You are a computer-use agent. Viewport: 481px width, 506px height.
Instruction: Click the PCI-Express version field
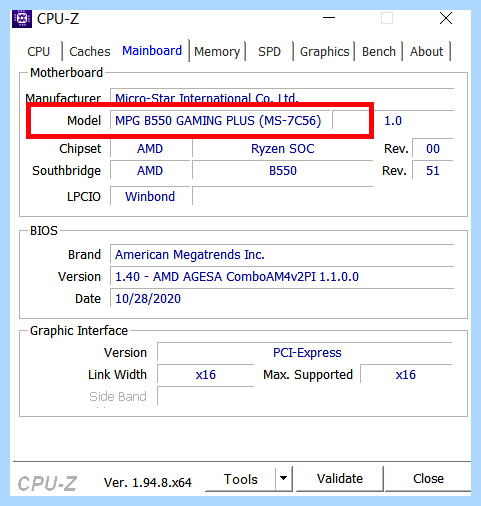pyautogui.click(x=305, y=353)
